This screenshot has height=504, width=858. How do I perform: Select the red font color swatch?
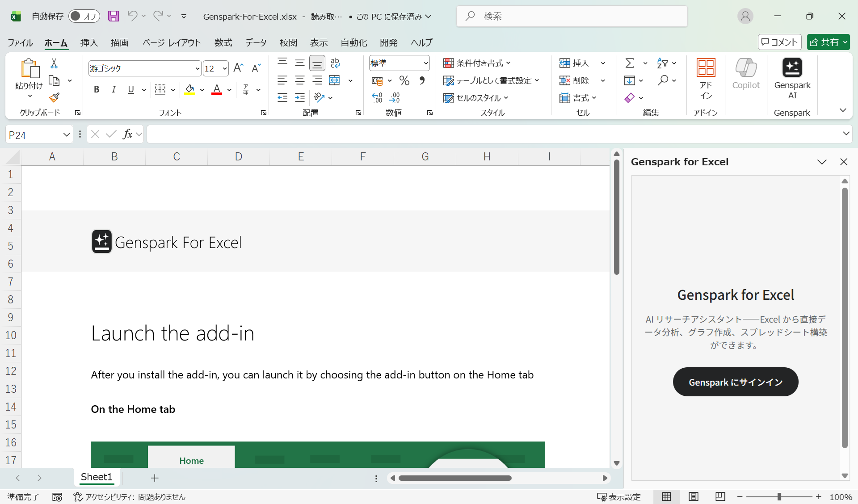(x=217, y=93)
